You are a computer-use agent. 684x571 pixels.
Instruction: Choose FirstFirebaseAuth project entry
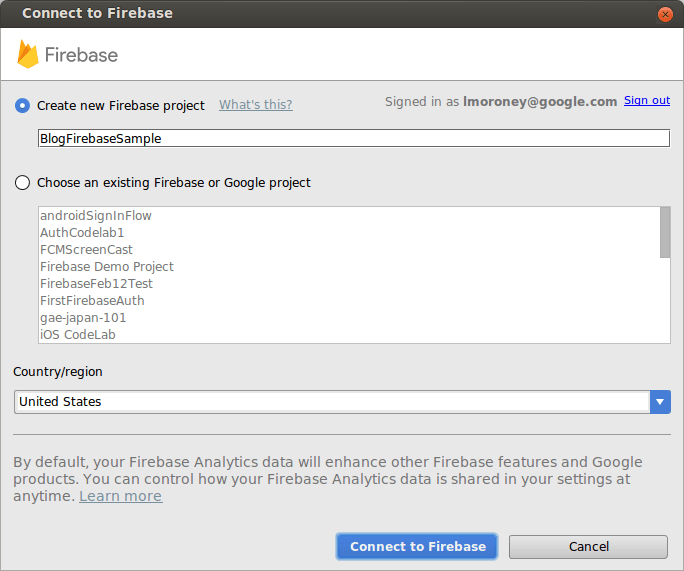pos(92,301)
